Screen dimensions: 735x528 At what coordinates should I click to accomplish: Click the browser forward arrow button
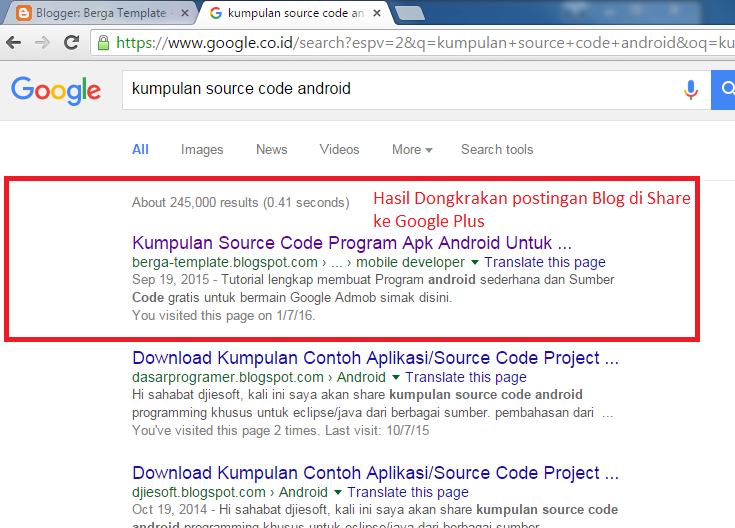coord(42,43)
